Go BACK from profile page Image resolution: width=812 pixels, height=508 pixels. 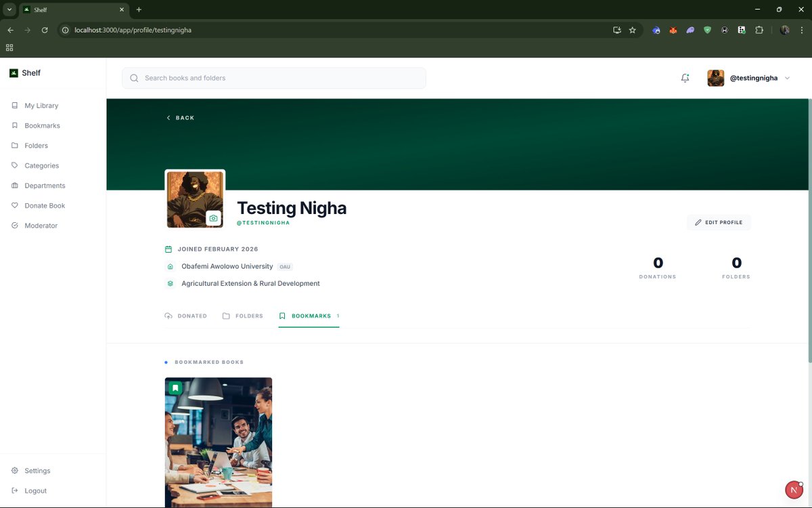[x=181, y=118]
